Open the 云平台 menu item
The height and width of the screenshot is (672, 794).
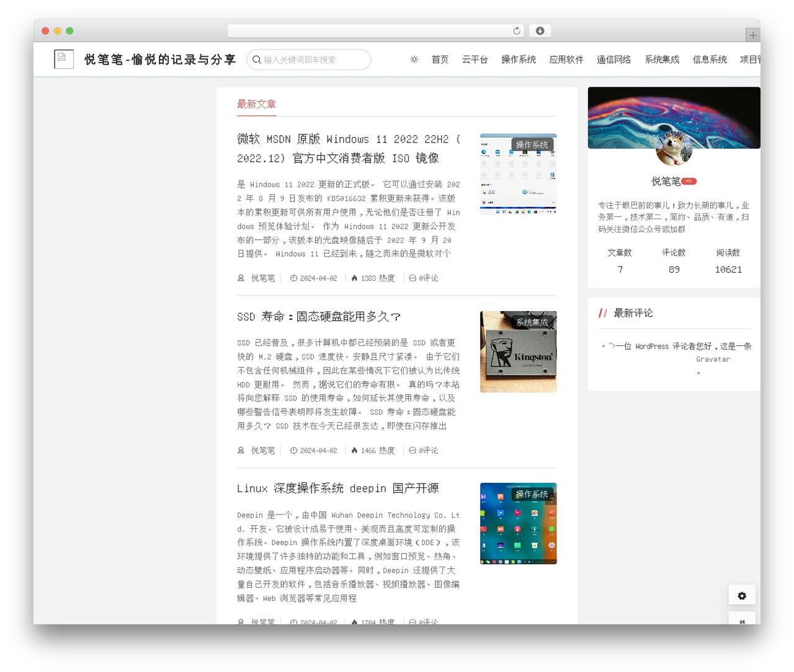coord(475,60)
